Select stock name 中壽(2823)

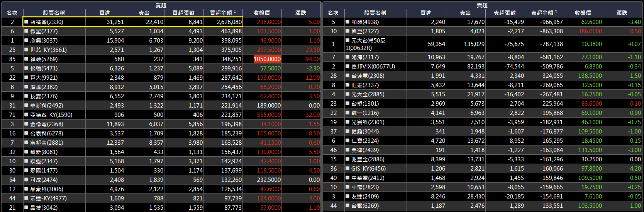(365, 187)
